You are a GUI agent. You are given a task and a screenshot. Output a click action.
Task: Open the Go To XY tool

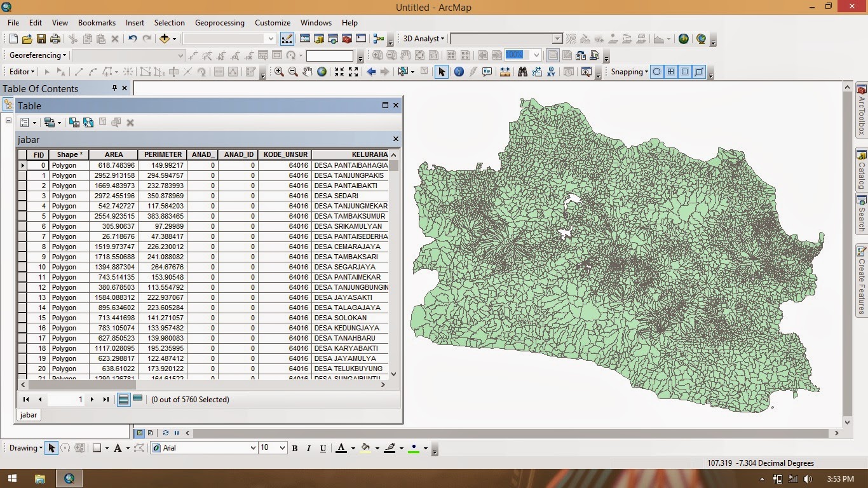pos(551,72)
